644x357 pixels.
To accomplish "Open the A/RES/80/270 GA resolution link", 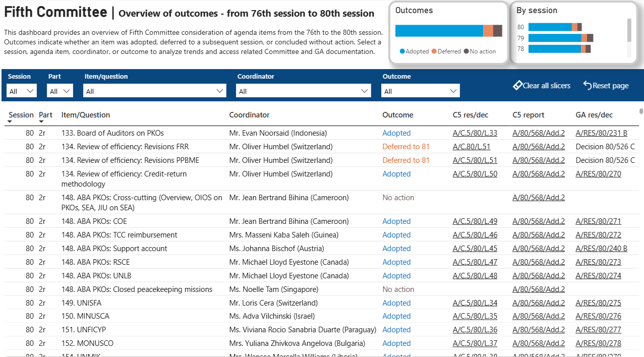I will (599, 174).
